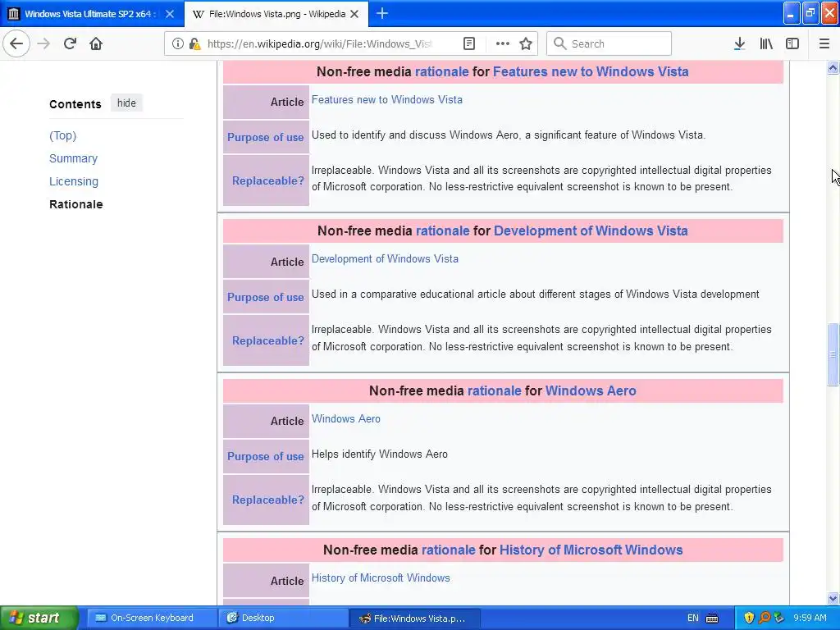Open Windows Aero heading link

(x=591, y=390)
